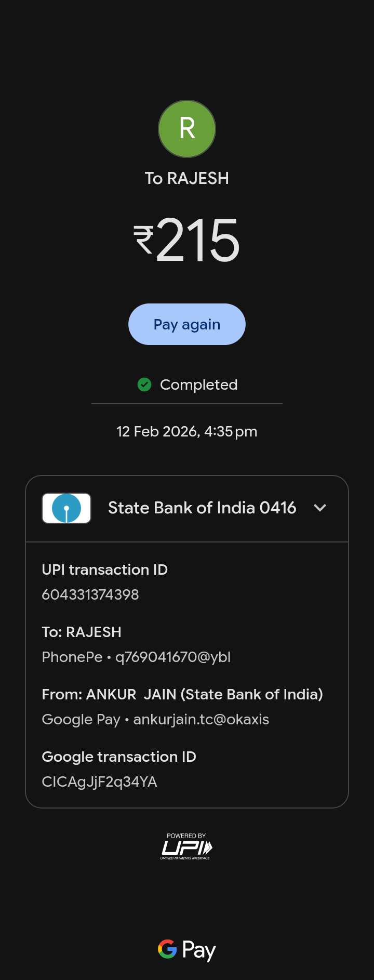Expand the bank details chevron
Image resolution: width=374 pixels, height=980 pixels.
(320, 508)
